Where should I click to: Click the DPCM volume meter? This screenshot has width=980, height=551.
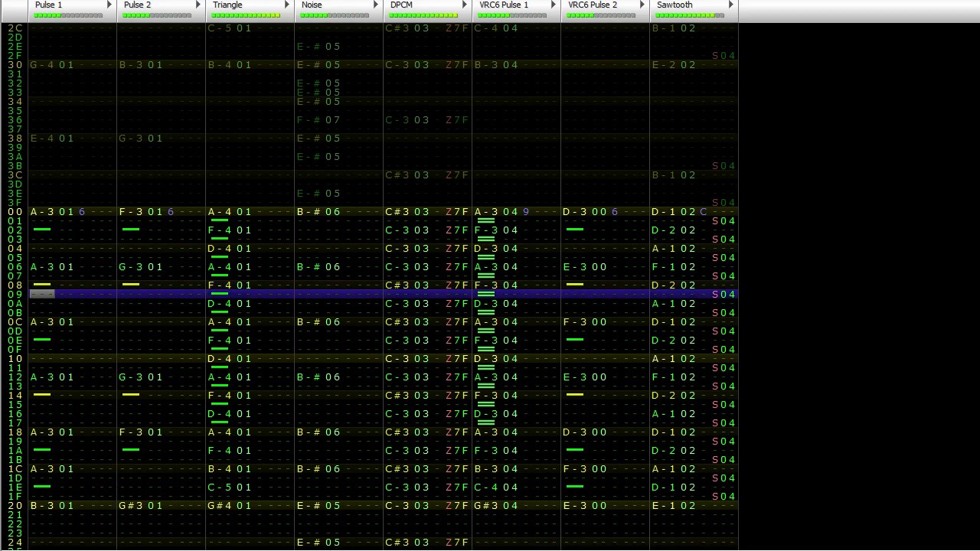(423, 15)
